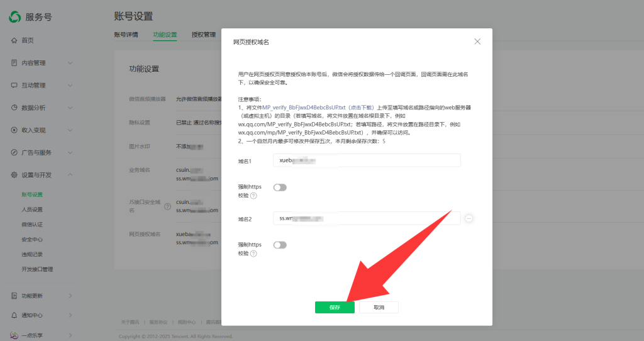Click the 内容管理 document icon
Screen dimensions: 644x341
coord(14,63)
